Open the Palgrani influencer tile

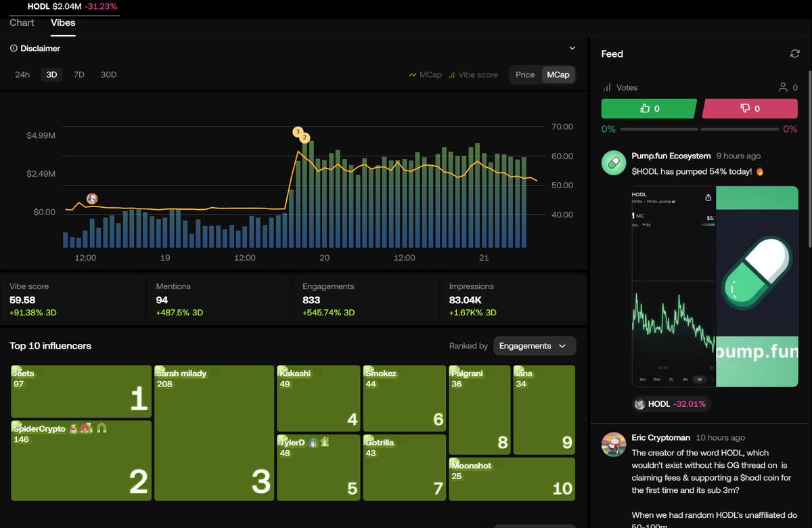pyautogui.click(x=480, y=410)
